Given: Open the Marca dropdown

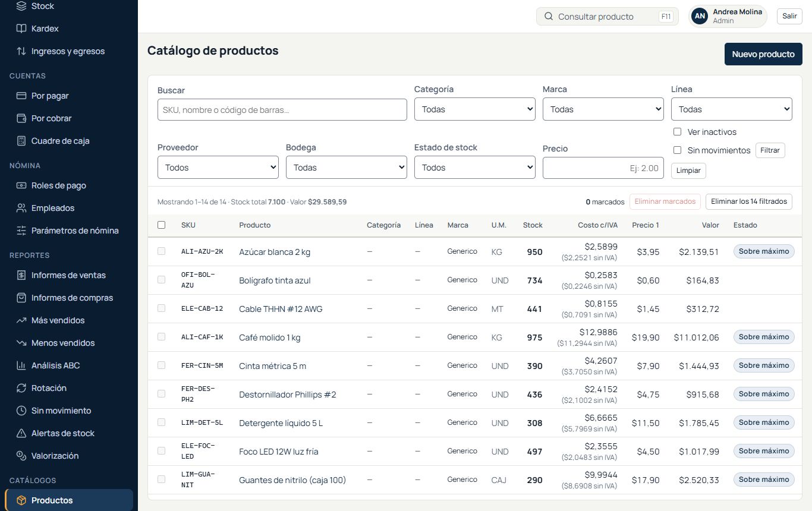Looking at the screenshot, I should [603, 109].
